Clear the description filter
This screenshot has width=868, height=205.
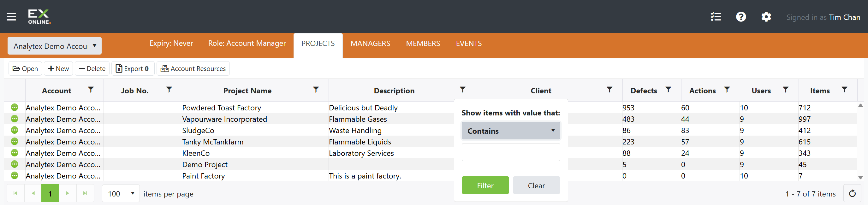[536, 185]
